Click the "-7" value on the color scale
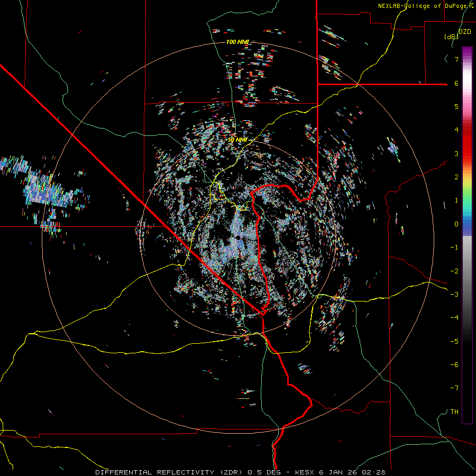 click(x=454, y=388)
